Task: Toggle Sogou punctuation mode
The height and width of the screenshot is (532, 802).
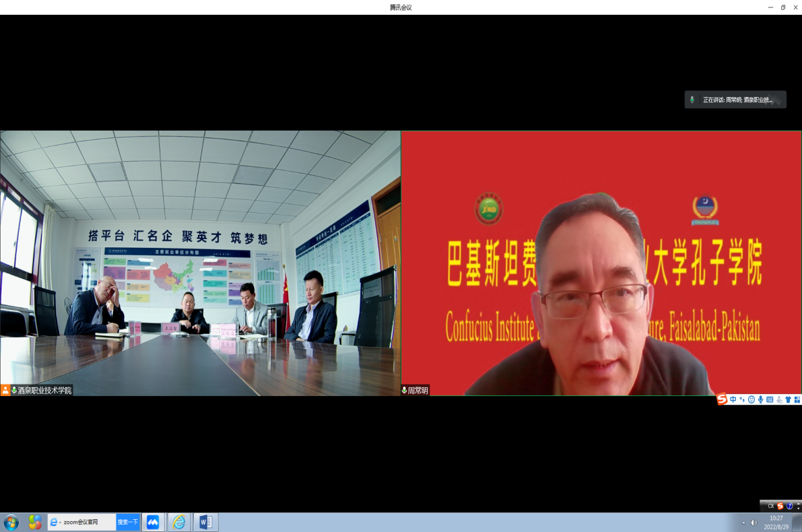Action: tap(742, 399)
